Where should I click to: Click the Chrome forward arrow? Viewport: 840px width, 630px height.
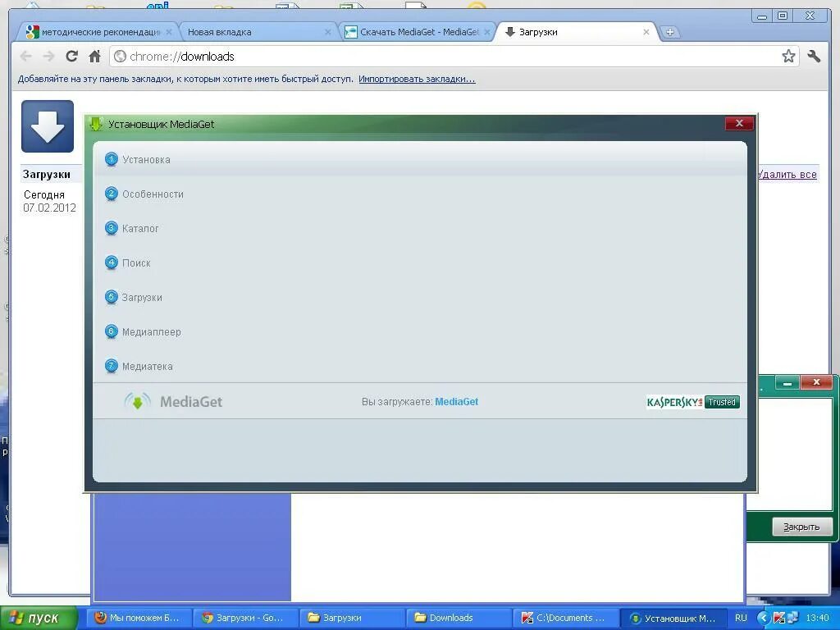tap(48, 57)
